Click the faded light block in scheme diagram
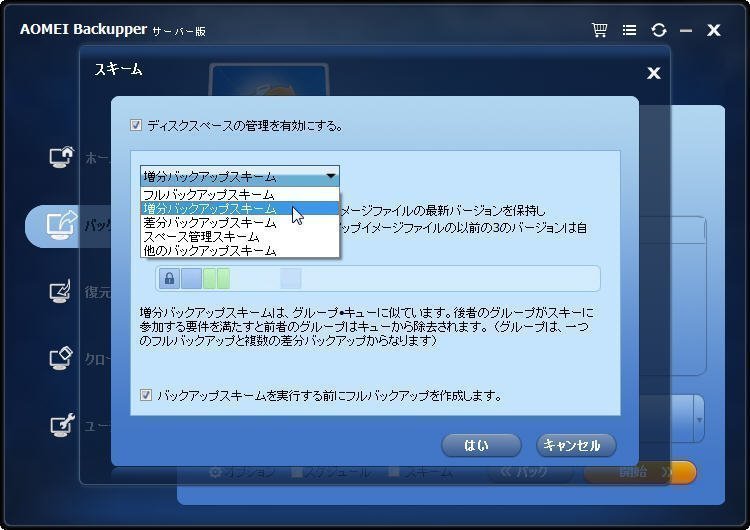Image resolution: width=750 pixels, height=530 pixels. click(x=290, y=278)
